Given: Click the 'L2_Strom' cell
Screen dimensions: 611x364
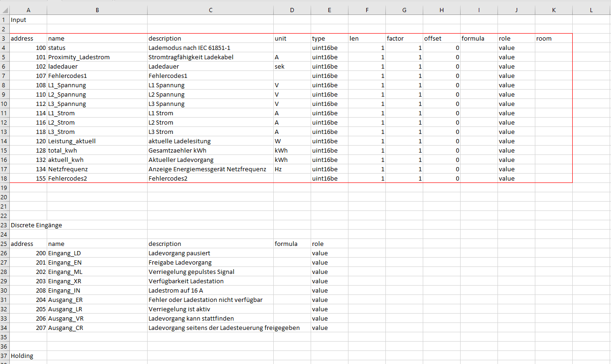Looking at the screenshot, I should click(97, 122).
